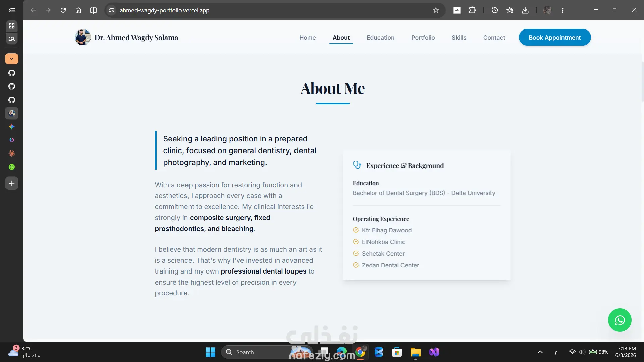Add a new tab with plus button
The height and width of the screenshot is (362, 644).
(12, 183)
